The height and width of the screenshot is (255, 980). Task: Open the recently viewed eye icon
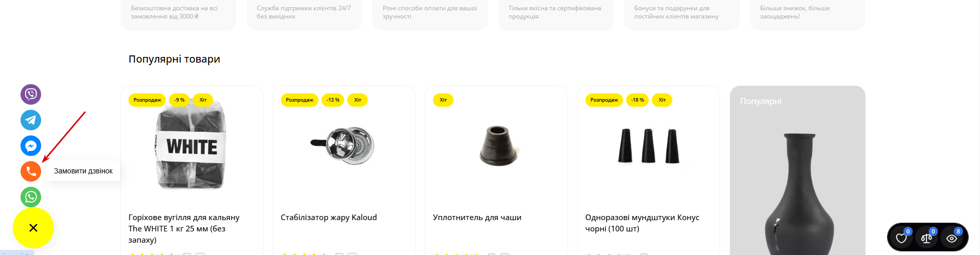pyautogui.click(x=952, y=238)
